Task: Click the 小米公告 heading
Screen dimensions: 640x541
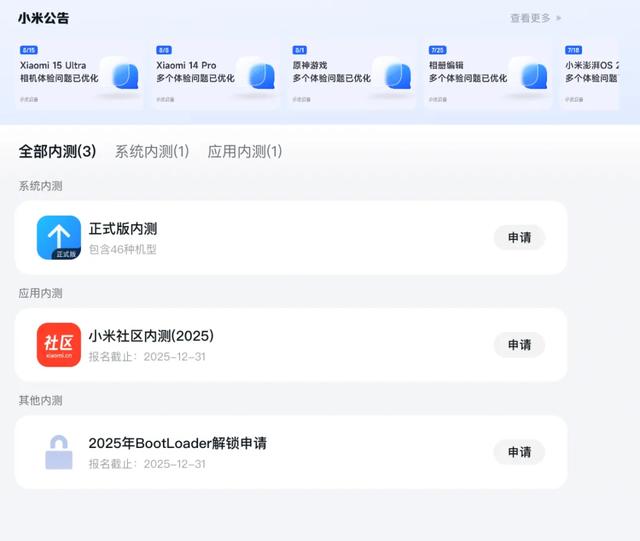Action: coord(43,18)
